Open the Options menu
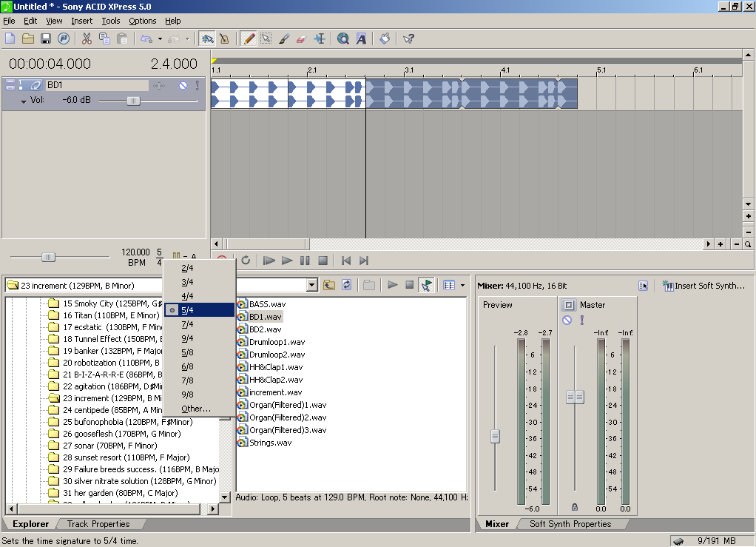Image resolution: width=756 pixels, height=547 pixels. pos(142,21)
